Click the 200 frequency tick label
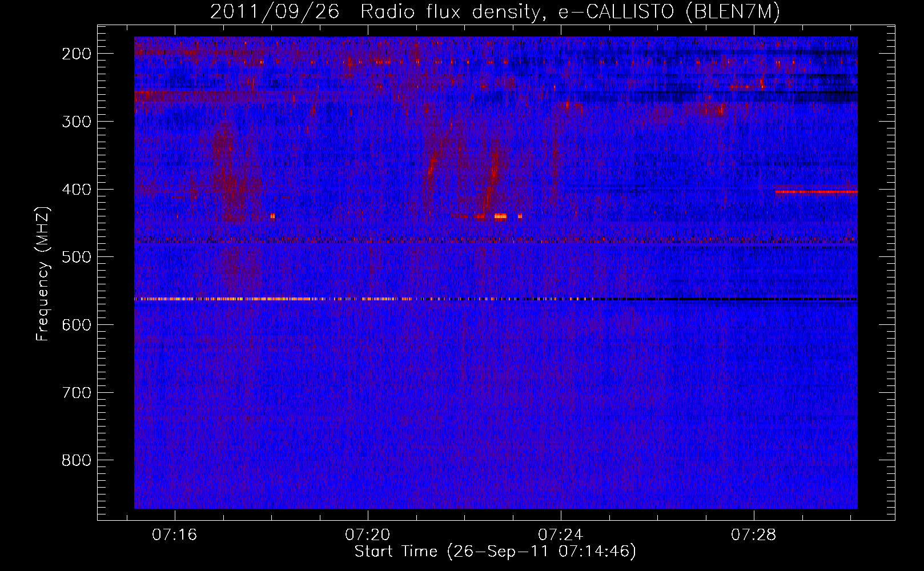Image resolution: width=924 pixels, height=571 pixels. pos(76,54)
